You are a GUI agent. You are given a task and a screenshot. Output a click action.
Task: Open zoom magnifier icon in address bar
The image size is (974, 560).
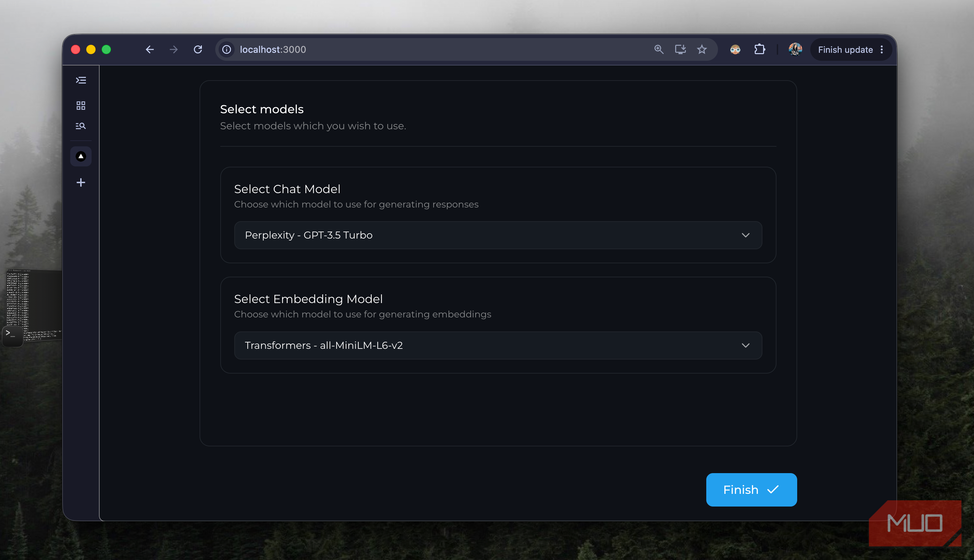tap(658, 49)
